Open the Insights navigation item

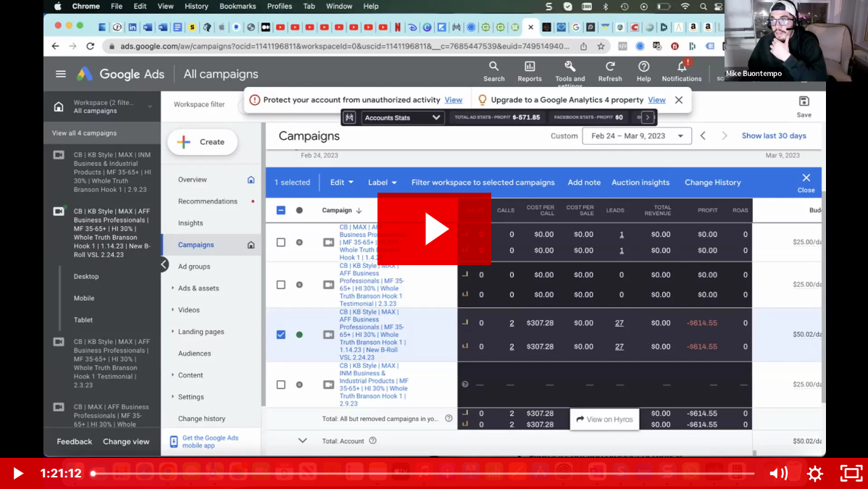(x=191, y=223)
